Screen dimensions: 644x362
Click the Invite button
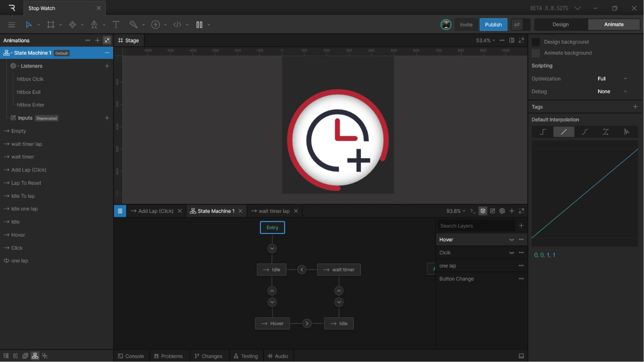point(466,24)
